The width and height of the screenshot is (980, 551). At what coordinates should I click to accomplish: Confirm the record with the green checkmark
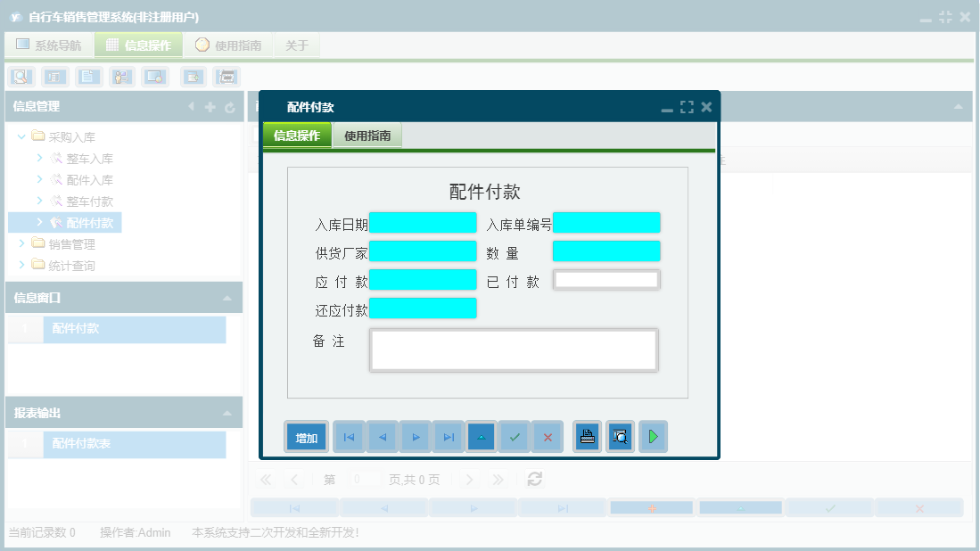click(515, 436)
